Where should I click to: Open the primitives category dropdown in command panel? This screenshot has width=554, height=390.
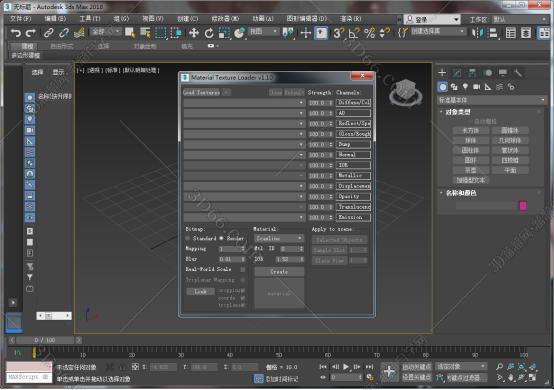(491, 100)
